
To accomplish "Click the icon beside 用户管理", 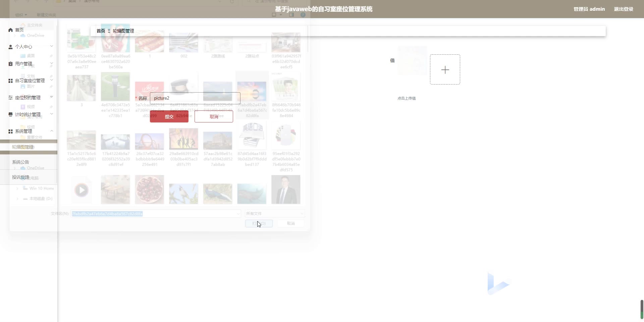I will pos(10,64).
